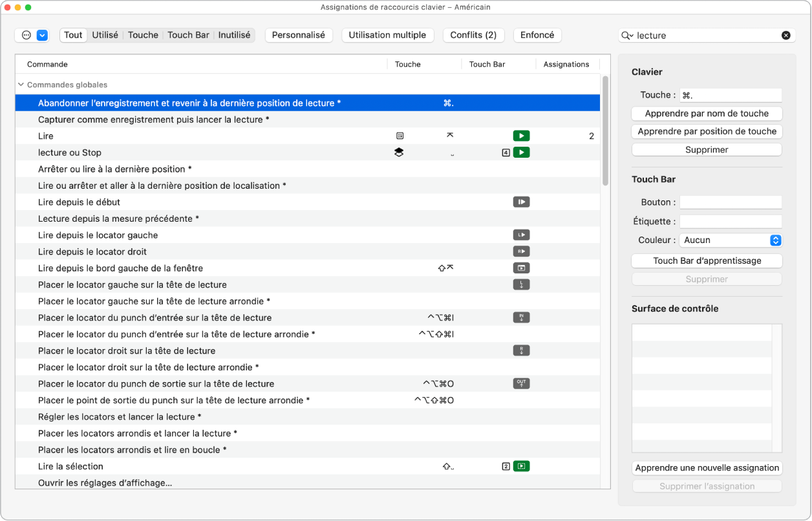
Task: Toggle the Enfoncé filter button
Action: 537,35
